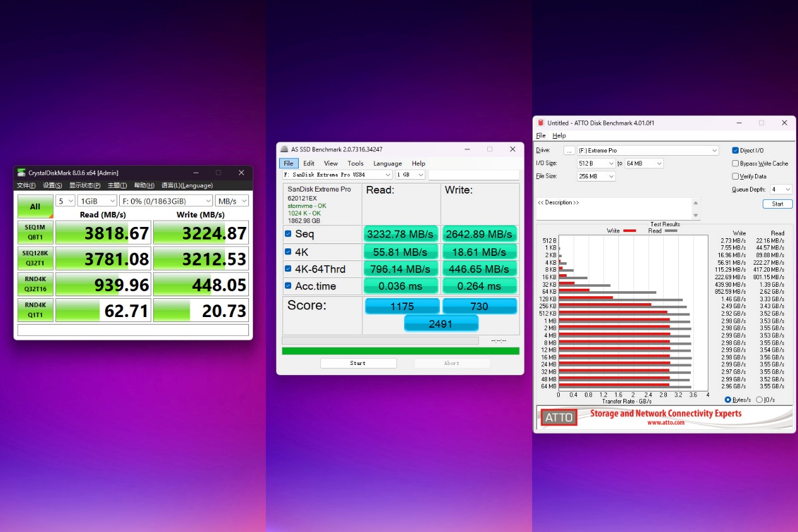The height and width of the screenshot is (532, 798).
Task: Open the 显示状态(P) menu in CrystalDiskMark
Action: [84, 185]
